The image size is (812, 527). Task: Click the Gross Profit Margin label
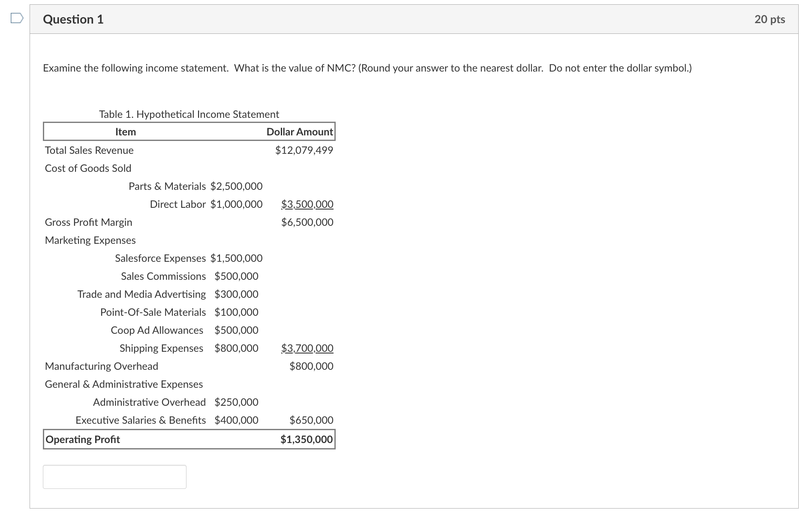point(88,222)
